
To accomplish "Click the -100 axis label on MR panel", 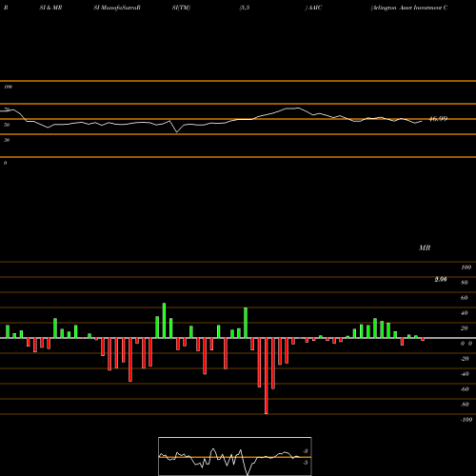I will click(466, 420).
